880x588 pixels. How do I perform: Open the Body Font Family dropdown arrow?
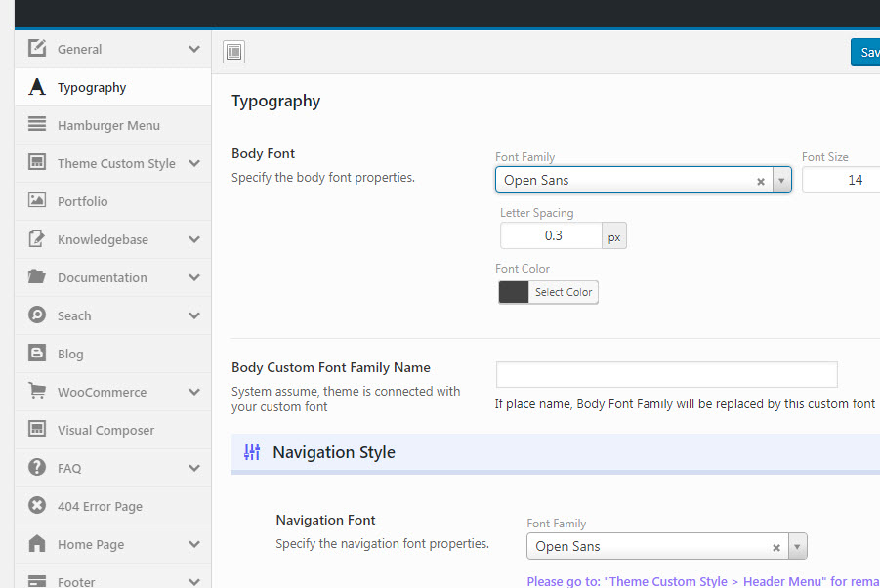click(x=781, y=181)
